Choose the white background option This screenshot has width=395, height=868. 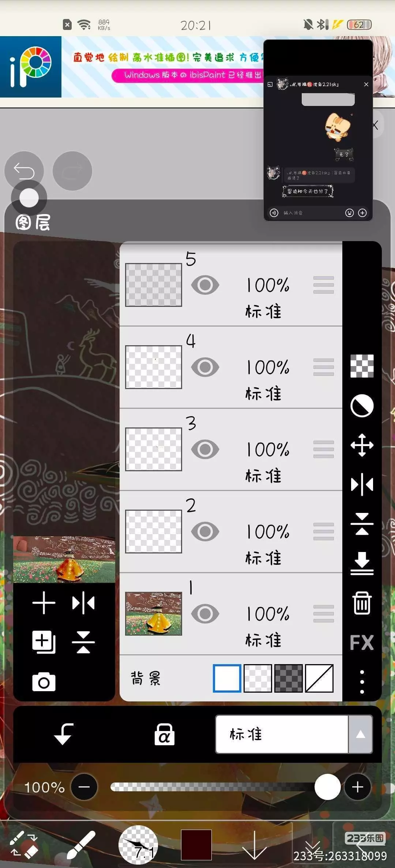(x=227, y=678)
